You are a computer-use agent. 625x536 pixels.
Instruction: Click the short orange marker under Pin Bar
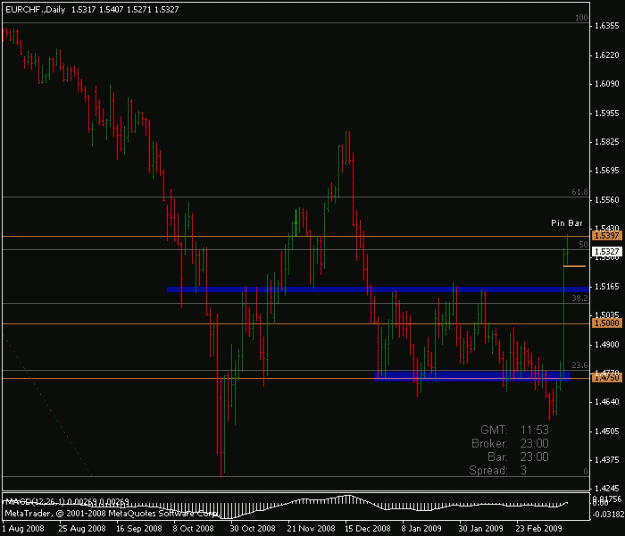tap(574, 266)
